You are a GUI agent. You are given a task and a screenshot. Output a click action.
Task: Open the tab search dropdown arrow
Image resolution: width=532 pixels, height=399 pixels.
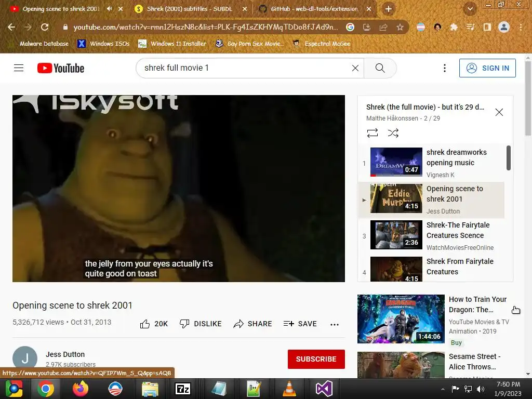(470, 9)
